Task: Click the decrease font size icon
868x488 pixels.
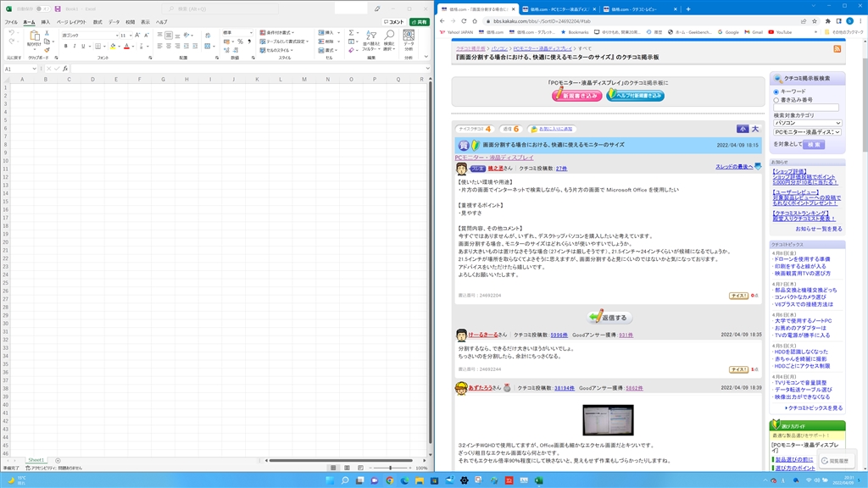Action: (x=146, y=35)
